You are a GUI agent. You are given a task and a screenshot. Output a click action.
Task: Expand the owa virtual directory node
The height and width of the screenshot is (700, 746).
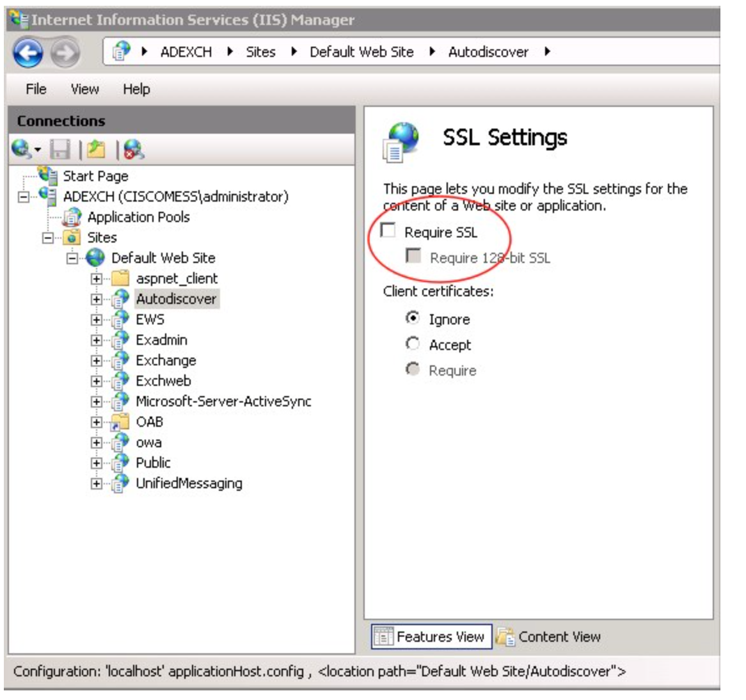pyautogui.click(x=97, y=443)
